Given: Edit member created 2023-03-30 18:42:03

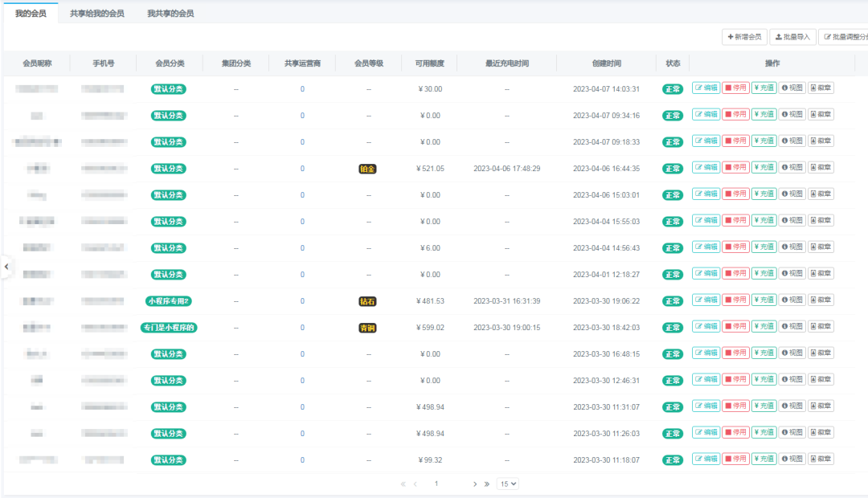Looking at the screenshot, I should point(706,327).
